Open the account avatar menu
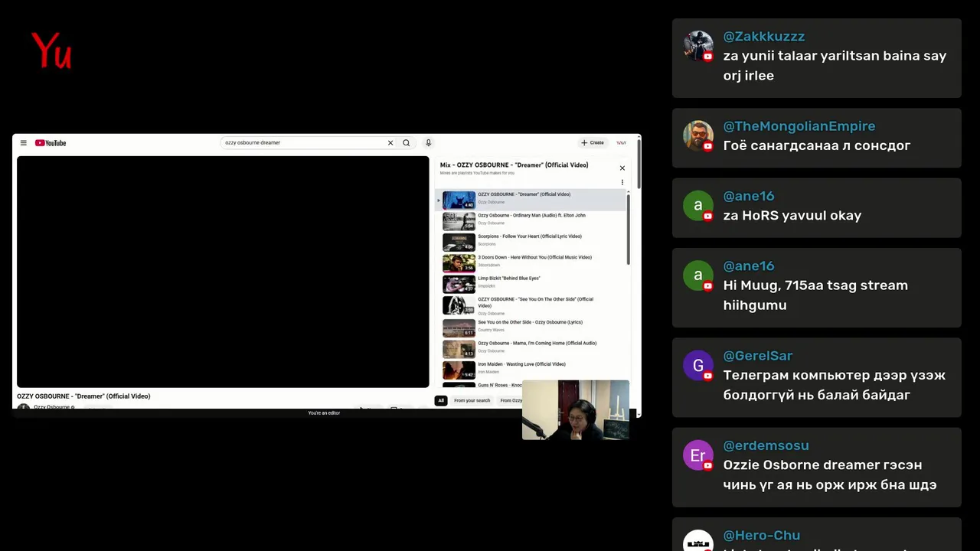Viewport: 980px width, 551px height. click(622, 143)
